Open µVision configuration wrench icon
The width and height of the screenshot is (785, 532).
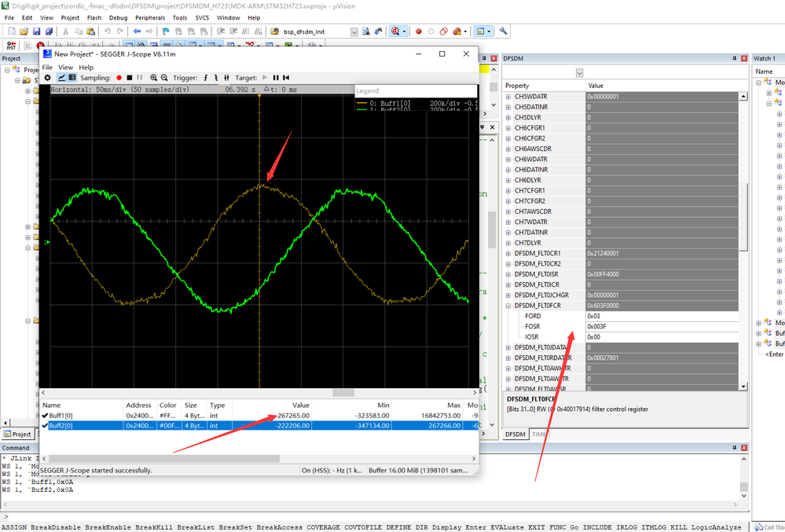pos(503,31)
